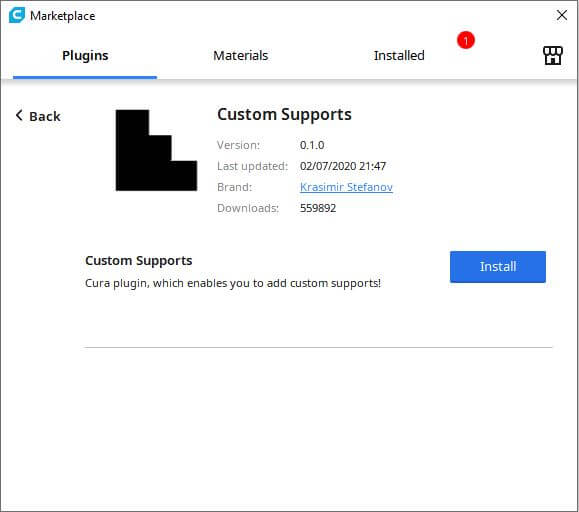Open the online Marketplace store icon
Screen dimensions: 579x512
(x=553, y=56)
